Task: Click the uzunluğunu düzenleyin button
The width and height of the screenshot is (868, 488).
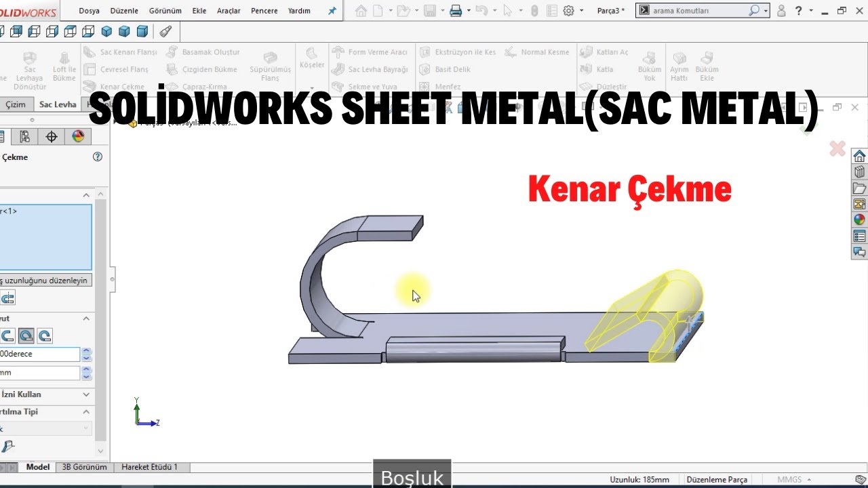Action: (45, 280)
